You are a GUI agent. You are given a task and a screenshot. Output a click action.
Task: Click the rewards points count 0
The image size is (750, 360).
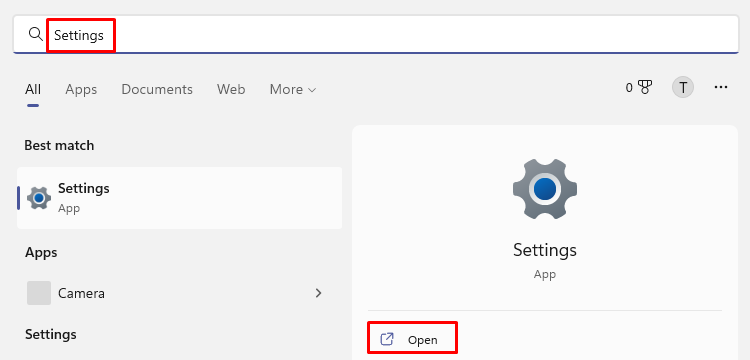[629, 87]
